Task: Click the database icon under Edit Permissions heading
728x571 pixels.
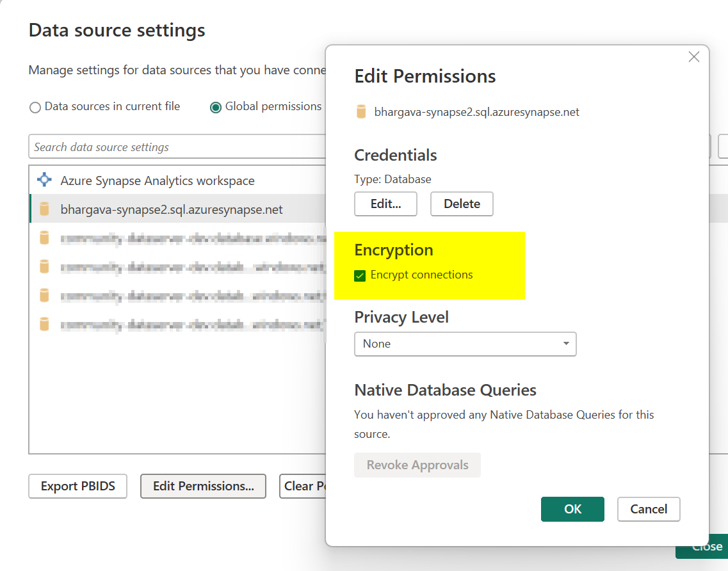Action: click(361, 111)
